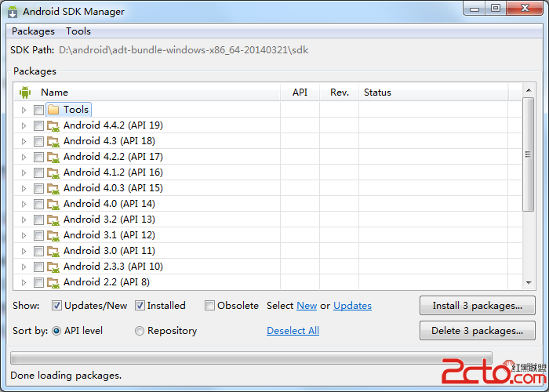Check the Tools package checkbox
Screen dimensions: 549x392
pos(38,110)
